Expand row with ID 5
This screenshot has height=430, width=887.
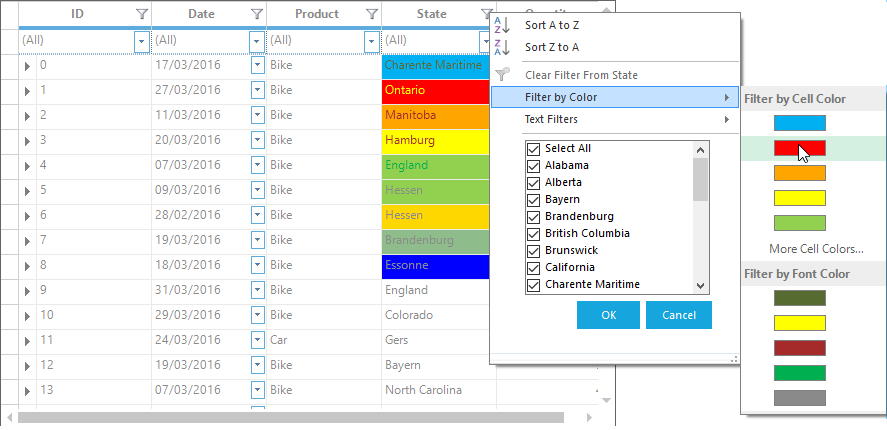pyautogui.click(x=27, y=191)
